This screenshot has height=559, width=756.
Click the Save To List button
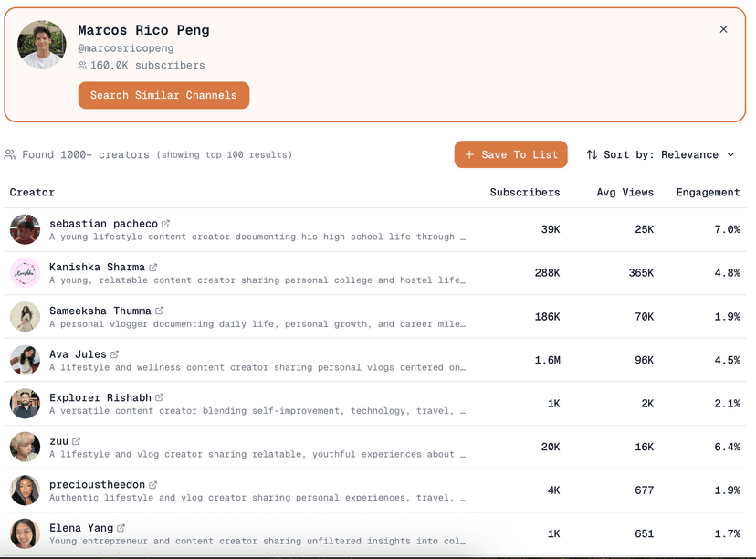point(510,154)
